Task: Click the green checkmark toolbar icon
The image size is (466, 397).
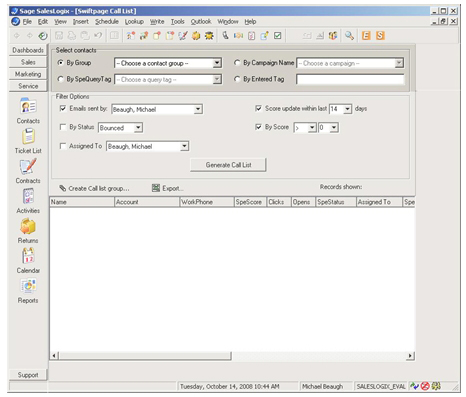Action: coord(277,36)
